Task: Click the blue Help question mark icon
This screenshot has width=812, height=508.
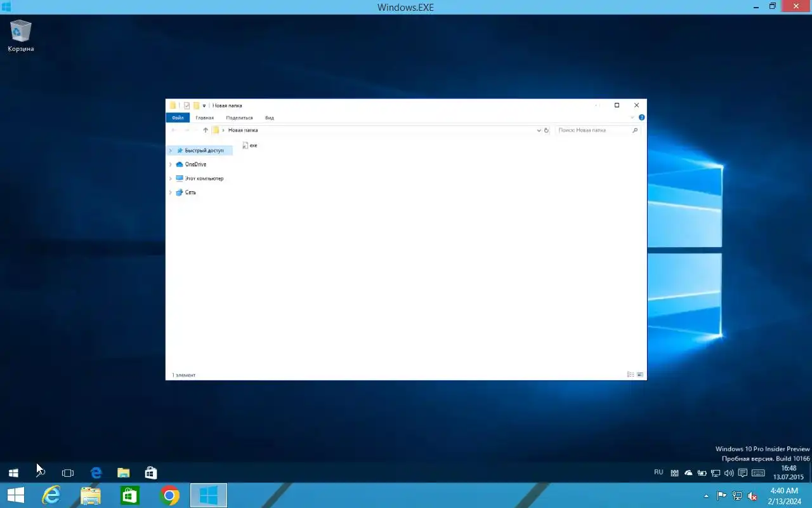Action: pyautogui.click(x=641, y=117)
